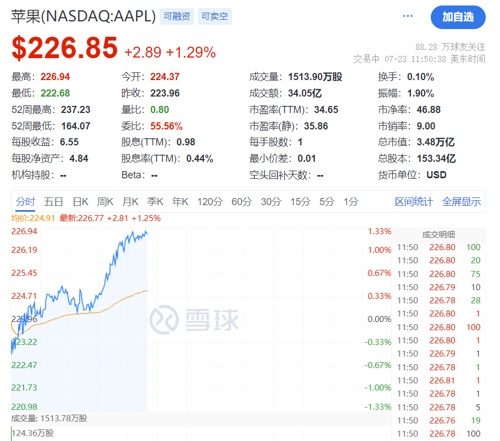500x441 pixels.
Task: Select the 60分 chart interval
Action: (x=241, y=202)
